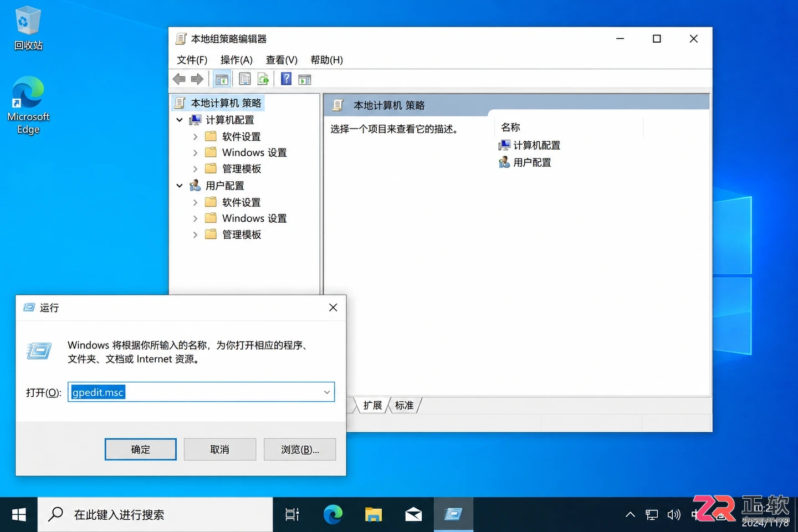Screen dimensions: 798x532
Task: Click the Forward arrow in policy editor toolbar
Action: coord(197,79)
